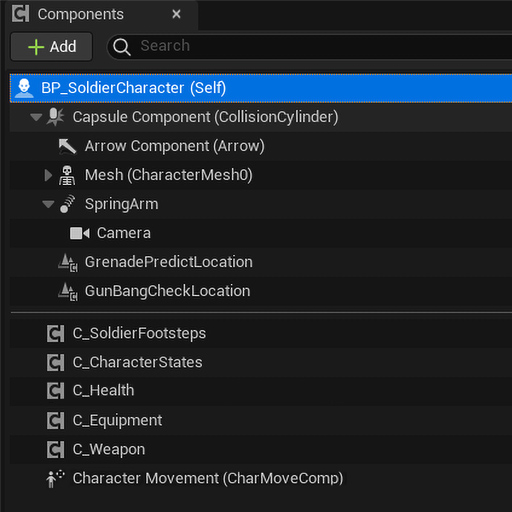Click the GunBangCheckLocation scene icon

pos(68,292)
